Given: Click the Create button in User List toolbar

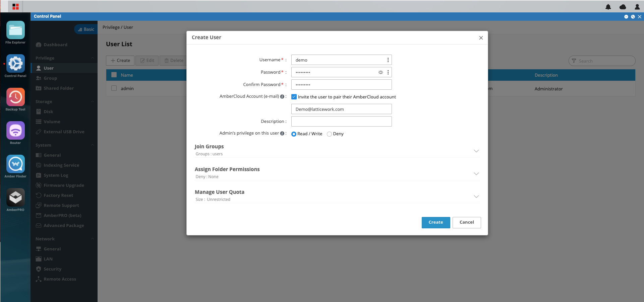Looking at the screenshot, I should click(120, 61).
